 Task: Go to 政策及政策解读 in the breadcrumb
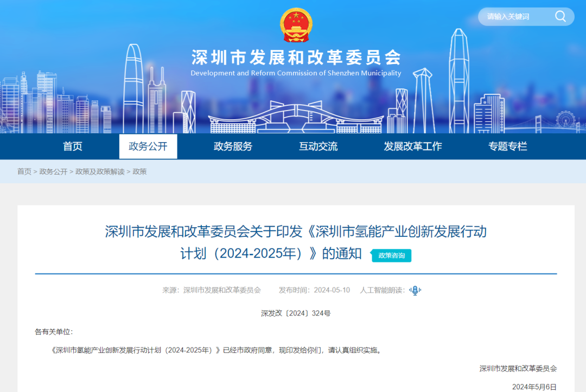coord(100,172)
